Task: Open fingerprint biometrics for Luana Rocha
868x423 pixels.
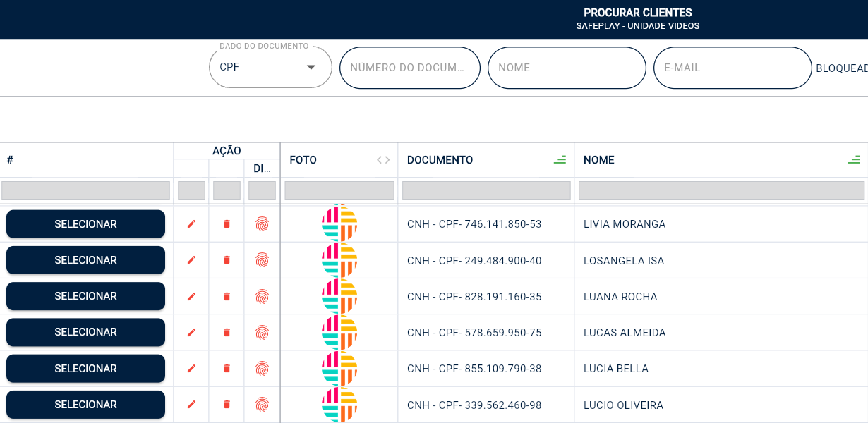Action: [x=262, y=296]
